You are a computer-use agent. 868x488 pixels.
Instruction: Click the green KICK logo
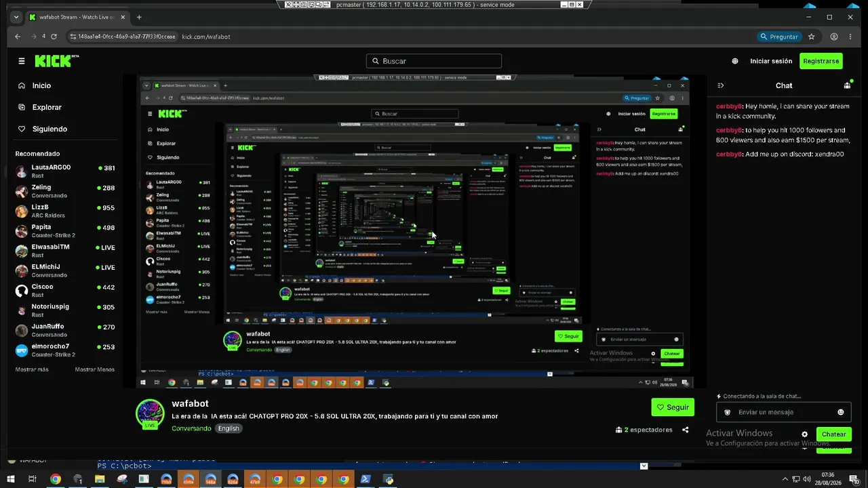(57, 61)
